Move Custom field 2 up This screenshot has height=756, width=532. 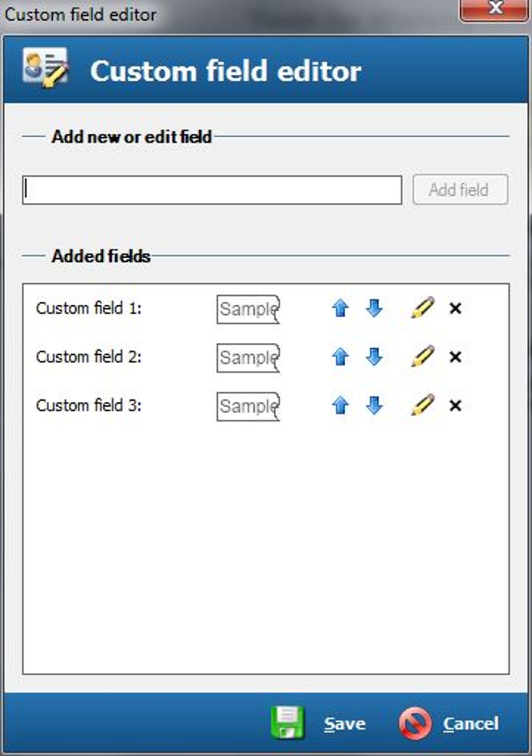(x=340, y=357)
